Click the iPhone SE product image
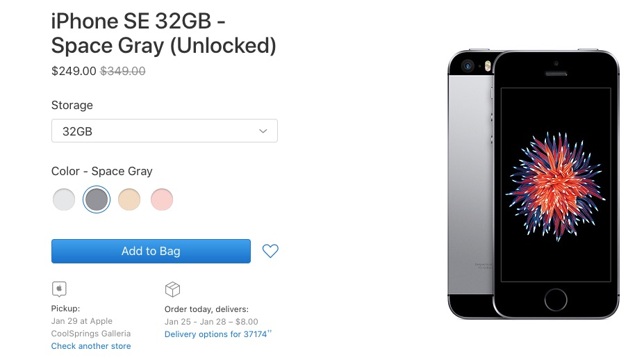The height and width of the screenshot is (360, 644). (x=533, y=184)
